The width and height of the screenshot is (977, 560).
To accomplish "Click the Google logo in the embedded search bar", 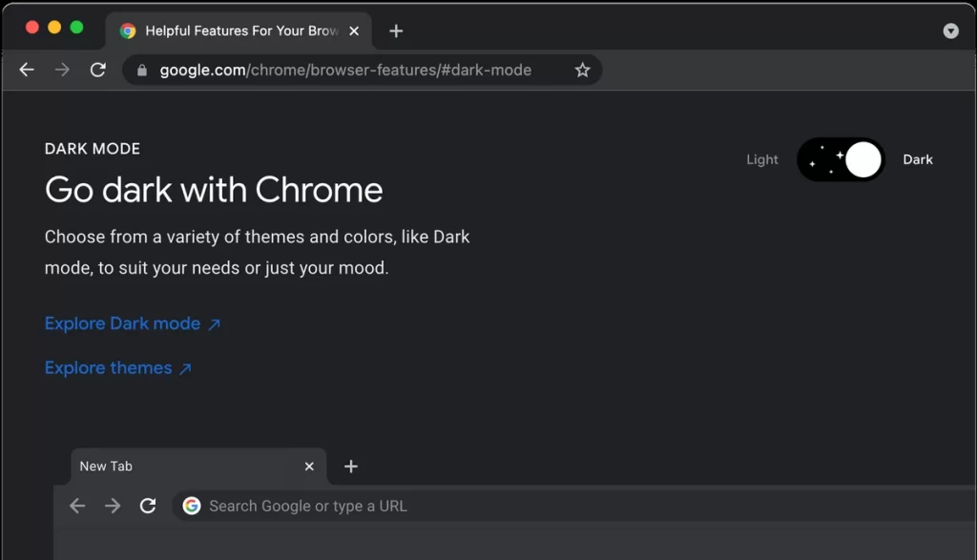I will (193, 506).
